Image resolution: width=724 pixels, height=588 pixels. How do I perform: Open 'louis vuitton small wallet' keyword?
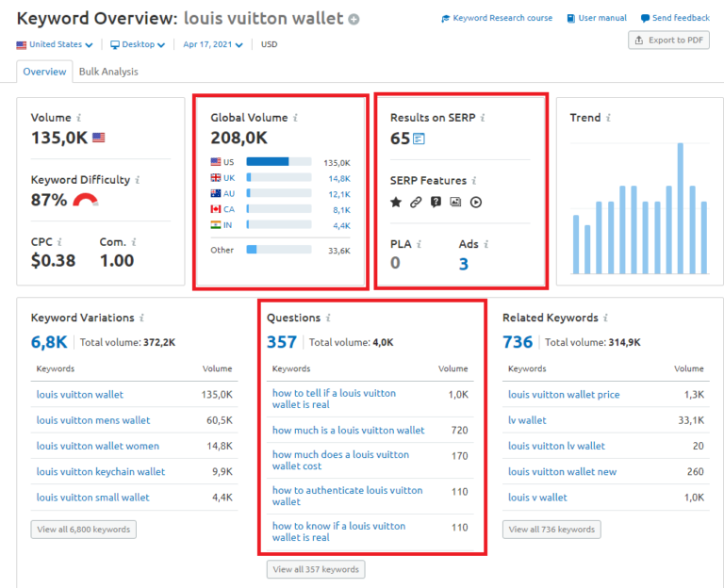coord(92,498)
